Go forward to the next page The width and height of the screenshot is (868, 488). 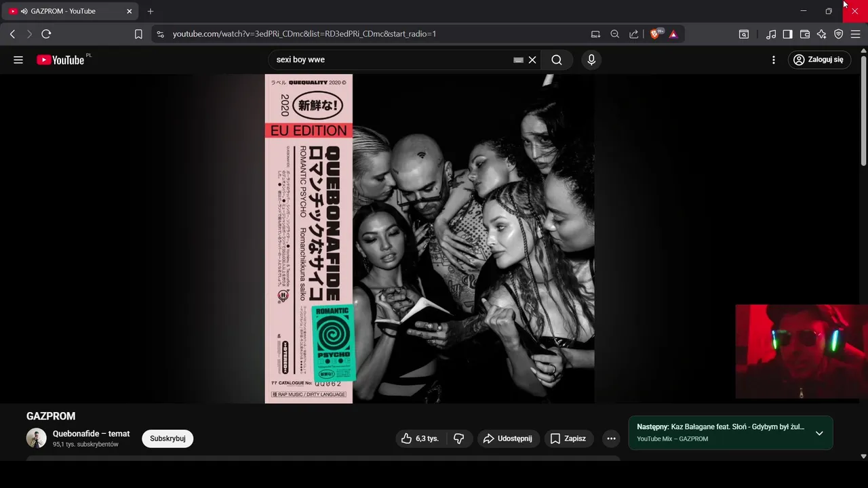point(29,34)
